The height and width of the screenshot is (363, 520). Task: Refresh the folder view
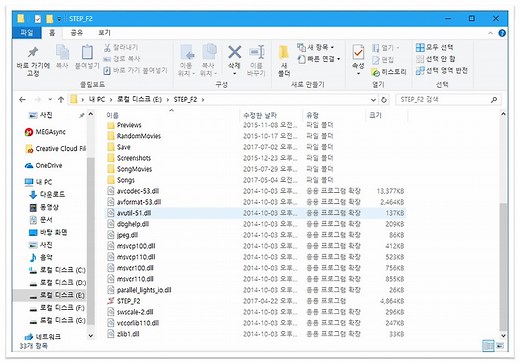point(384,100)
